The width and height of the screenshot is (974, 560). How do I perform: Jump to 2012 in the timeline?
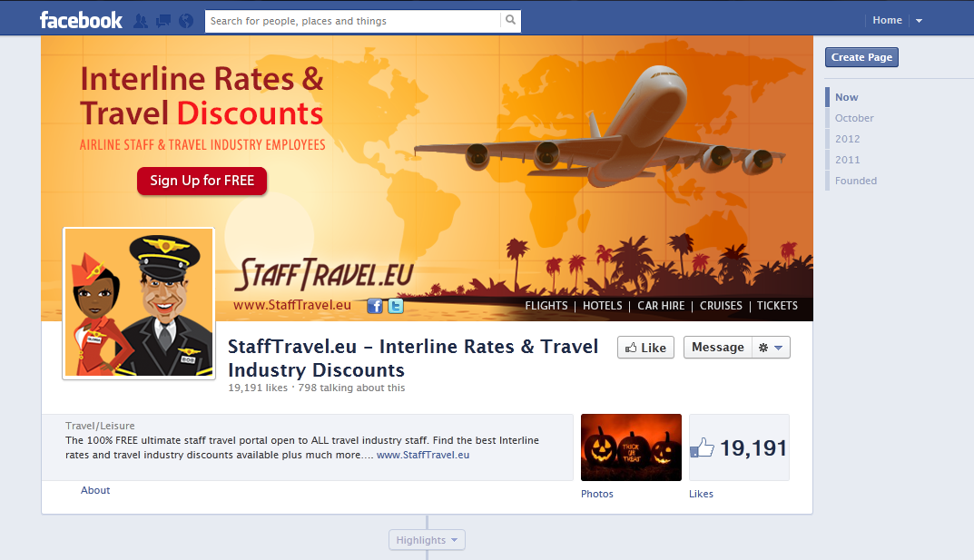[x=847, y=139]
